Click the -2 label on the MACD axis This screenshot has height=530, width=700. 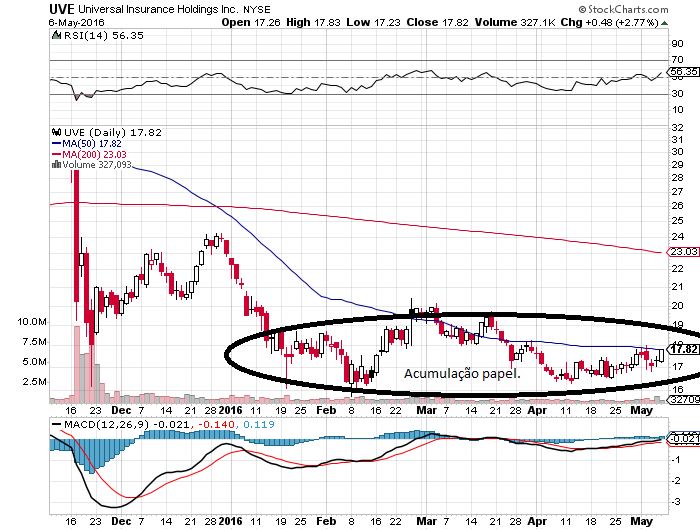click(x=676, y=480)
